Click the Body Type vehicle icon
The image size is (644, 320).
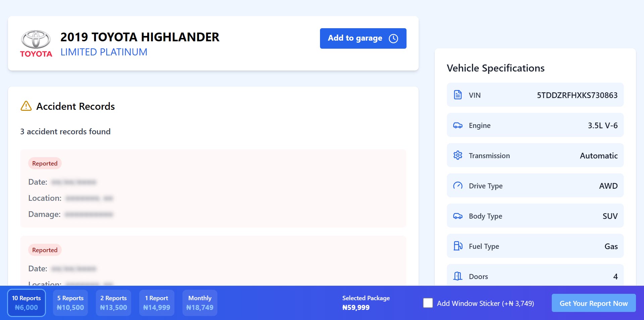[x=458, y=216]
